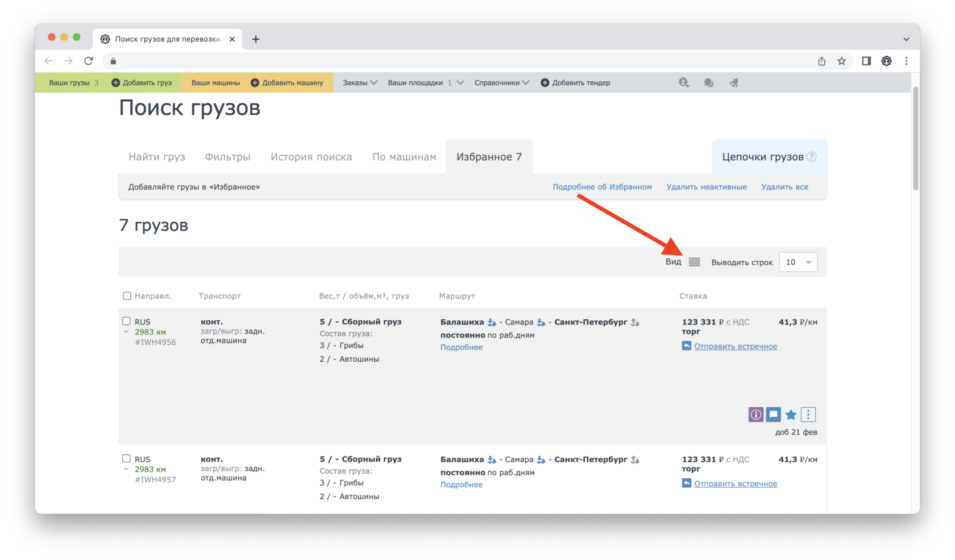Click the 7 грузов heading

153,225
